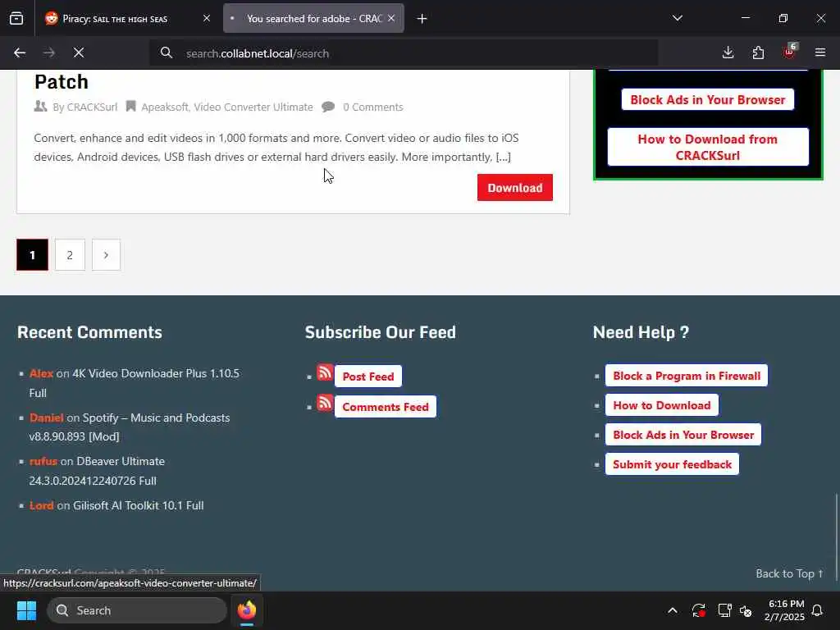The height and width of the screenshot is (630, 840).
Task: Click sidebar Block Ads in Your Browser button
Action: tap(708, 99)
